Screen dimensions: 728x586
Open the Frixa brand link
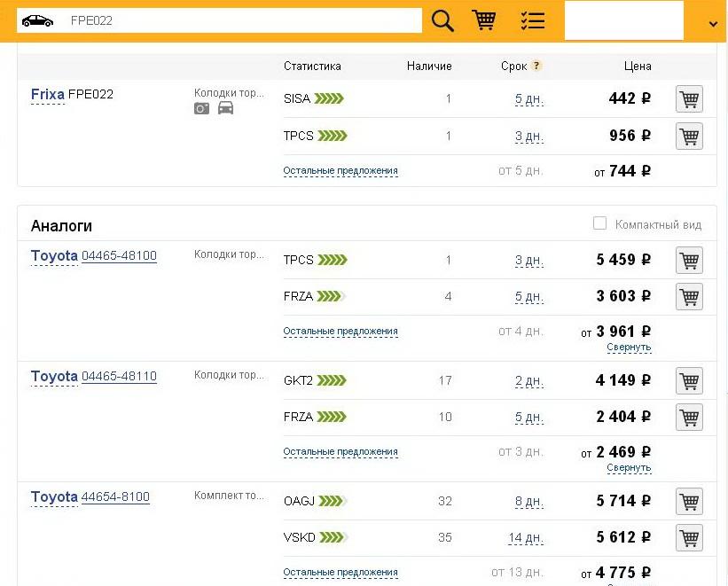coord(47,95)
